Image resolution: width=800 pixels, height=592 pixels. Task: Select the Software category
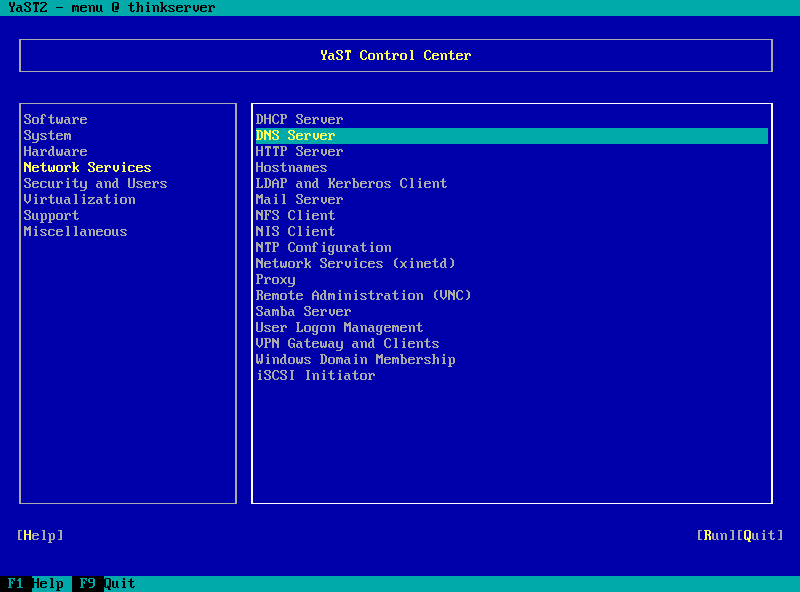55,119
